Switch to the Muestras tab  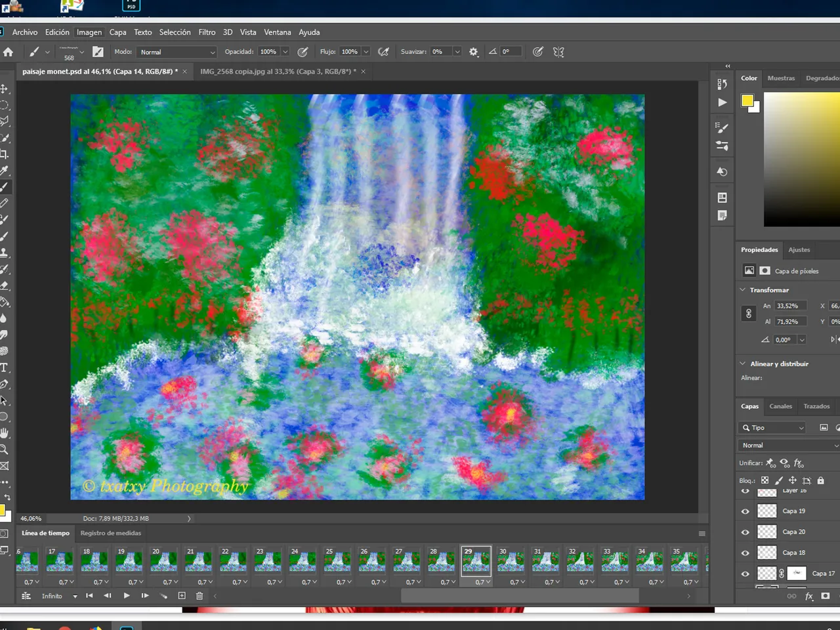click(781, 78)
